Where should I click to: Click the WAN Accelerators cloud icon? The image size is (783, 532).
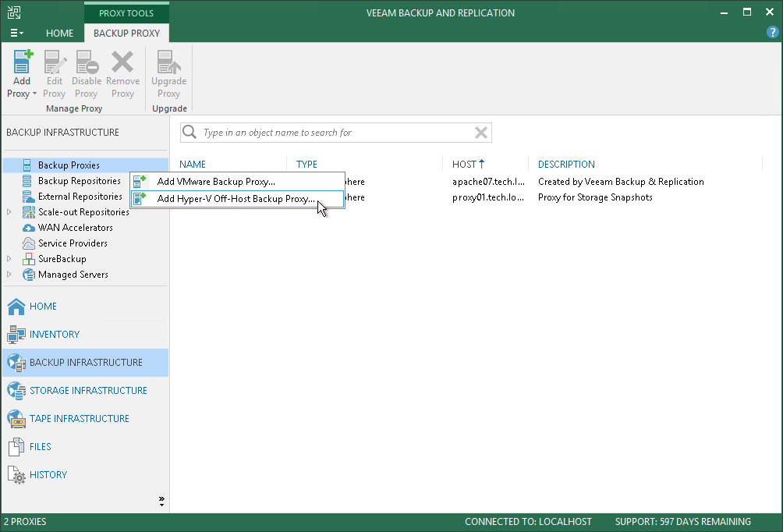tap(28, 228)
